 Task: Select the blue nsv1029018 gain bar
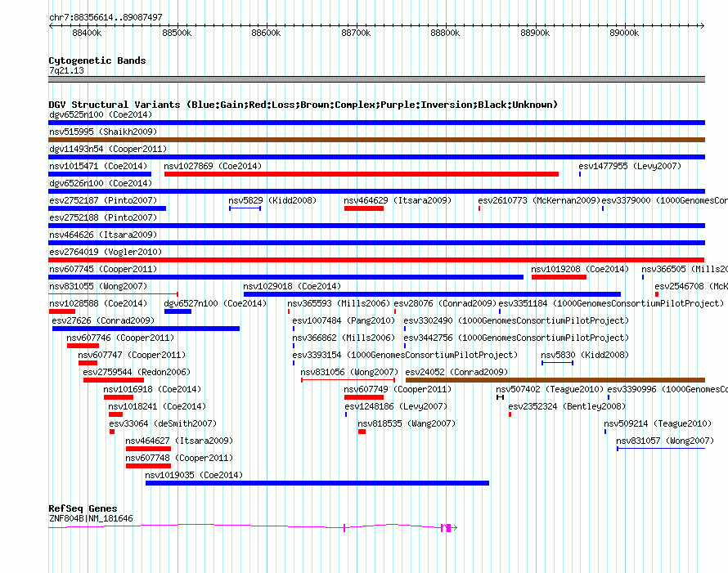[x=432, y=294]
